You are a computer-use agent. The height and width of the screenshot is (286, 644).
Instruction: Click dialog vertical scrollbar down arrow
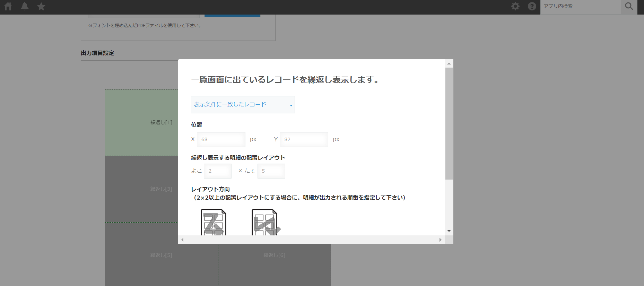click(x=449, y=231)
